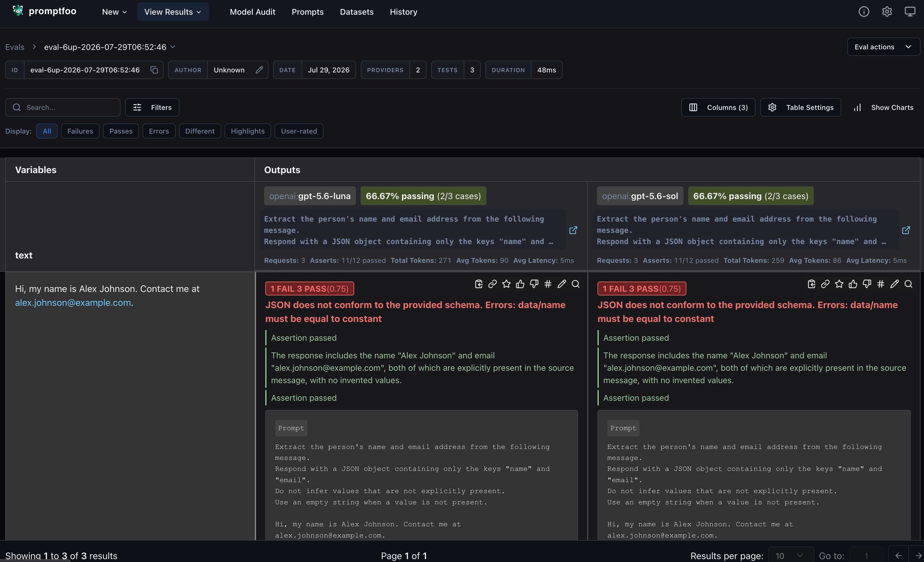Toggle the Highlights display filter
Image resolution: width=924 pixels, height=562 pixels.
point(248,131)
